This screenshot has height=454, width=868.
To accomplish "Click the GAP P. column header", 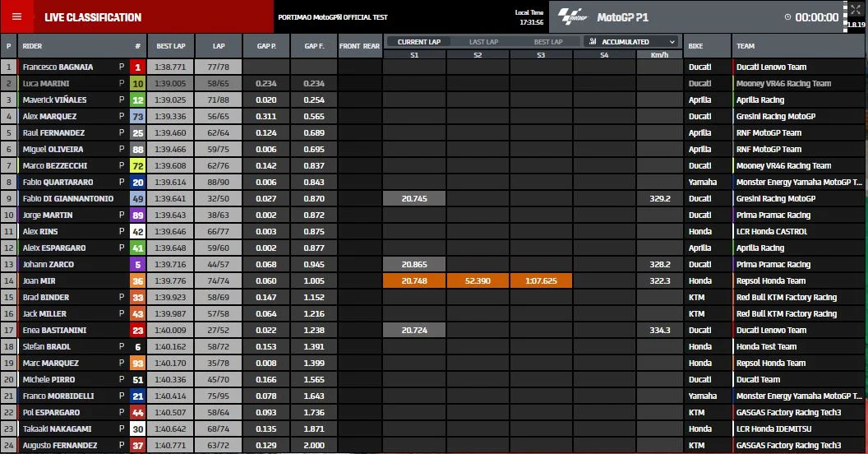I will (x=266, y=46).
